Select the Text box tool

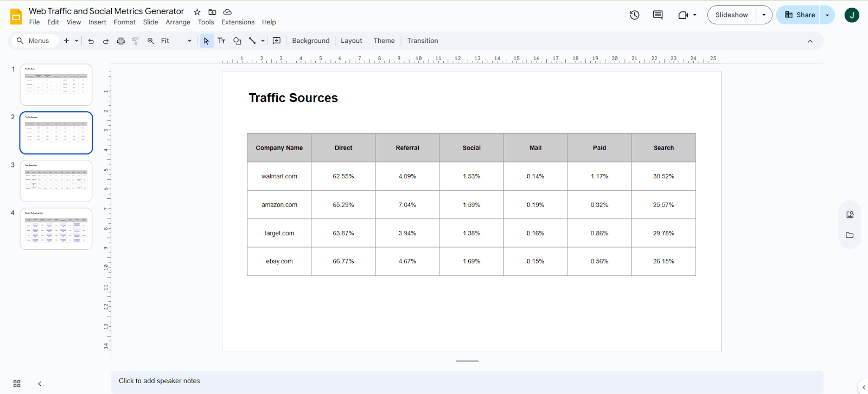click(x=221, y=41)
